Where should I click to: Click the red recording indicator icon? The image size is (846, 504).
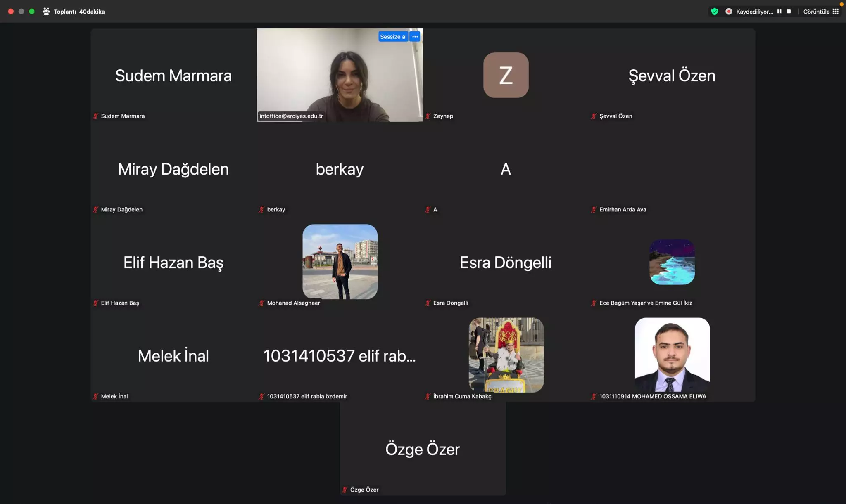point(729,12)
